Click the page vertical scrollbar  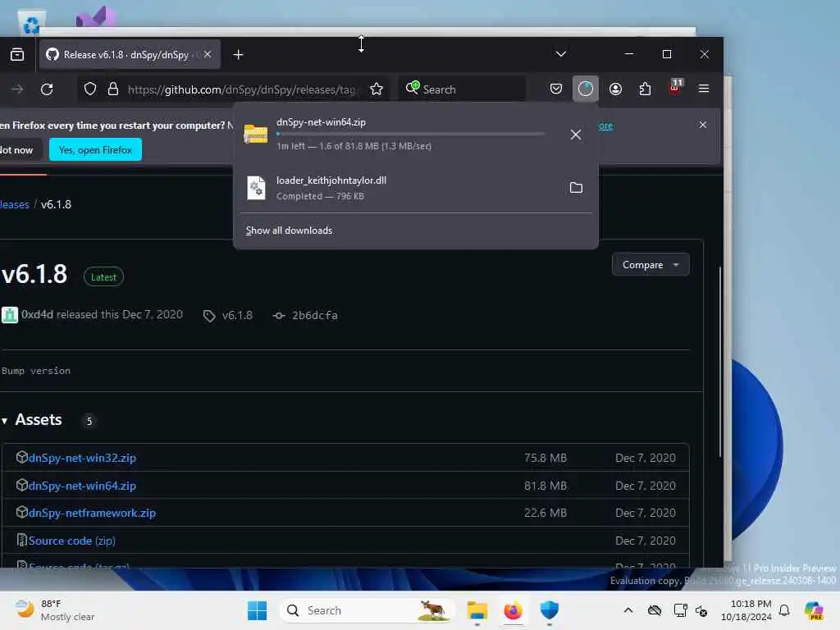720,361
